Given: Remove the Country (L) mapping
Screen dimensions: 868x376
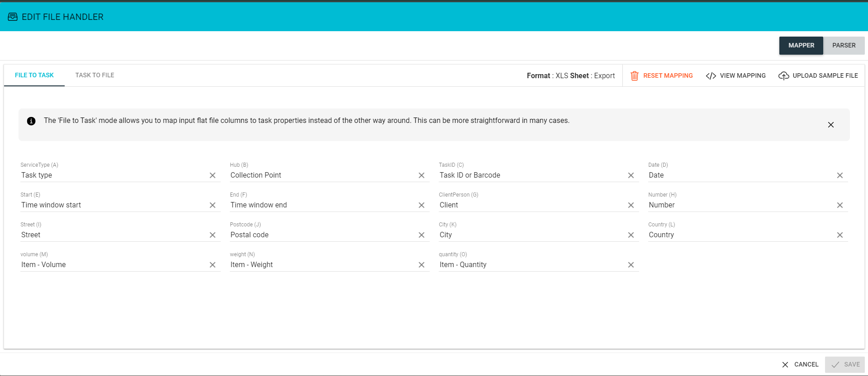Looking at the screenshot, I should (840, 235).
